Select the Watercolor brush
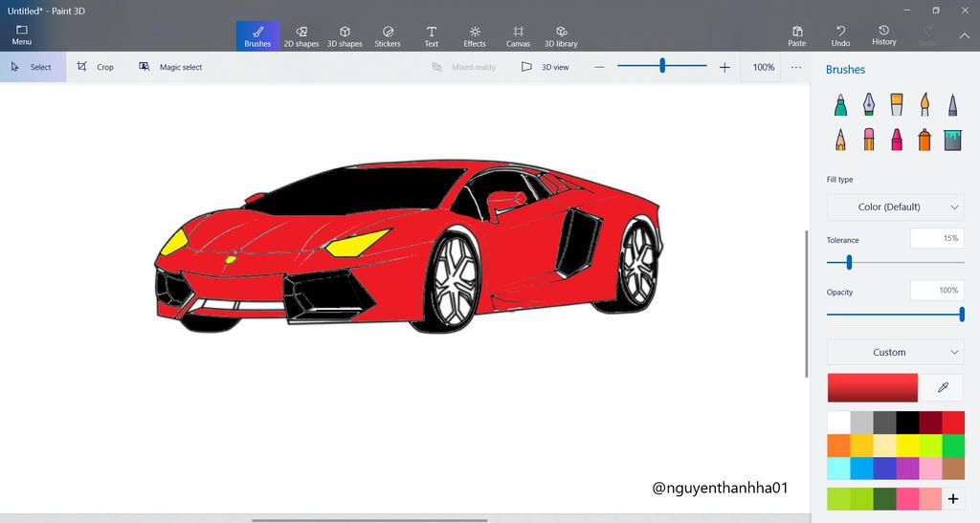 pyautogui.click(x=924, y=105)
